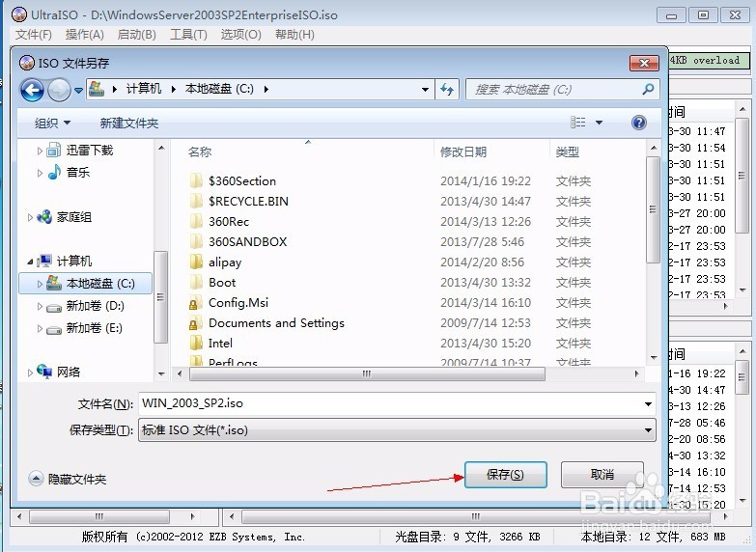The height and width of the screenshot is (552, 756).
Task: Open the recent pages dropdown arrow
Action: [78, 90]
